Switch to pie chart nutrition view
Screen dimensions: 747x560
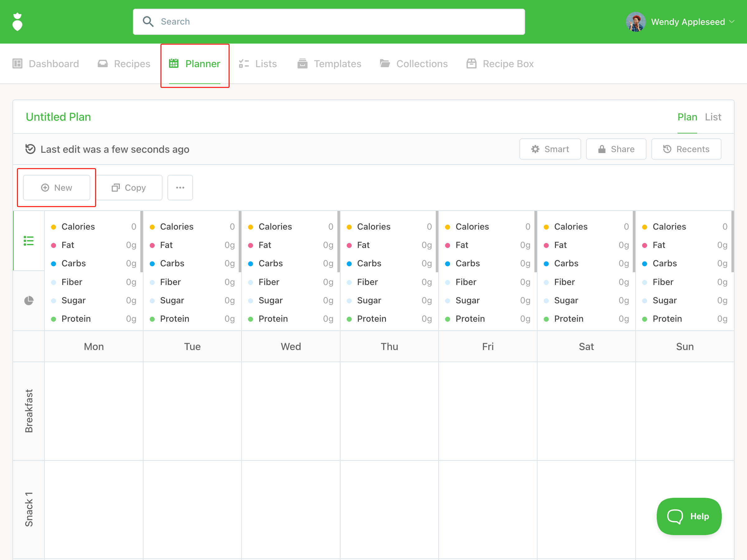(29, 301)
